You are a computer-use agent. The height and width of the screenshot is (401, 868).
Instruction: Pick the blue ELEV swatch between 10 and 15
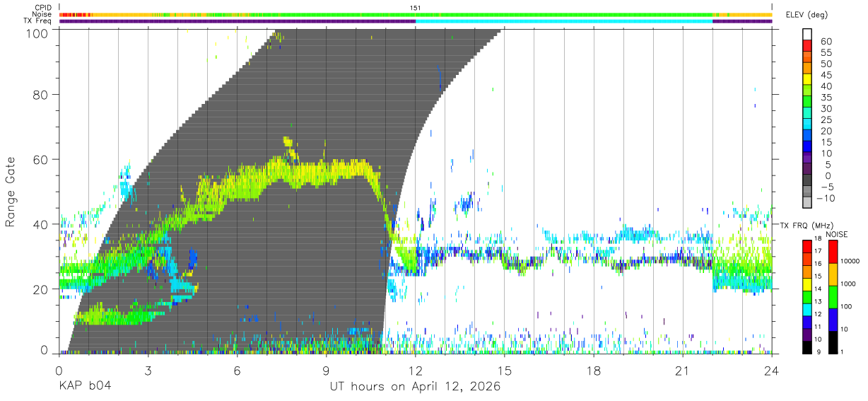coord(807,147)
